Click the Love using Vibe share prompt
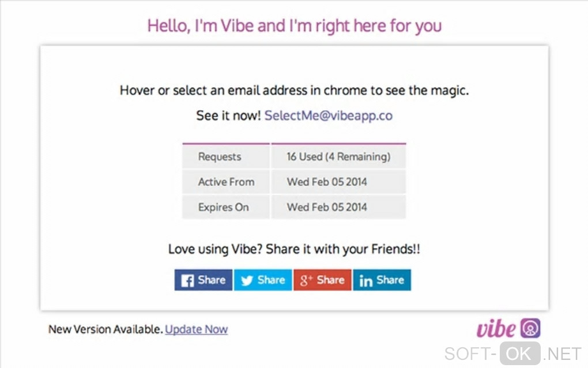588x368 pixels. click(x=294, y=249)
